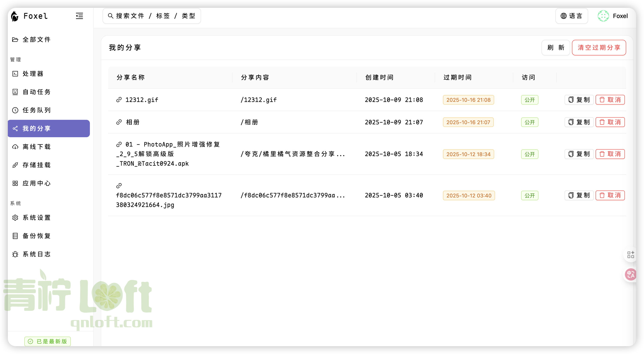Click the floating translate icon
Image resolution: width=644 pixels, height=354 pixels.
click(630, 275)
